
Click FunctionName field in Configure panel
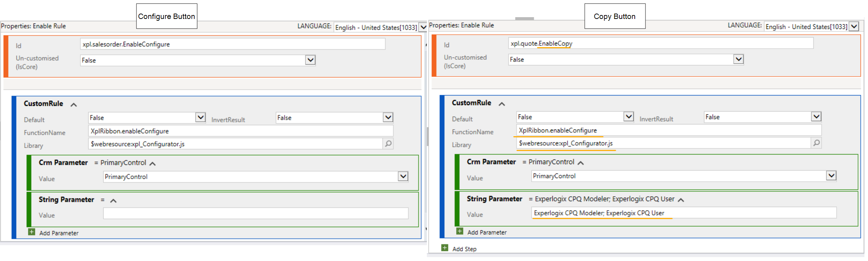(241, 131)
